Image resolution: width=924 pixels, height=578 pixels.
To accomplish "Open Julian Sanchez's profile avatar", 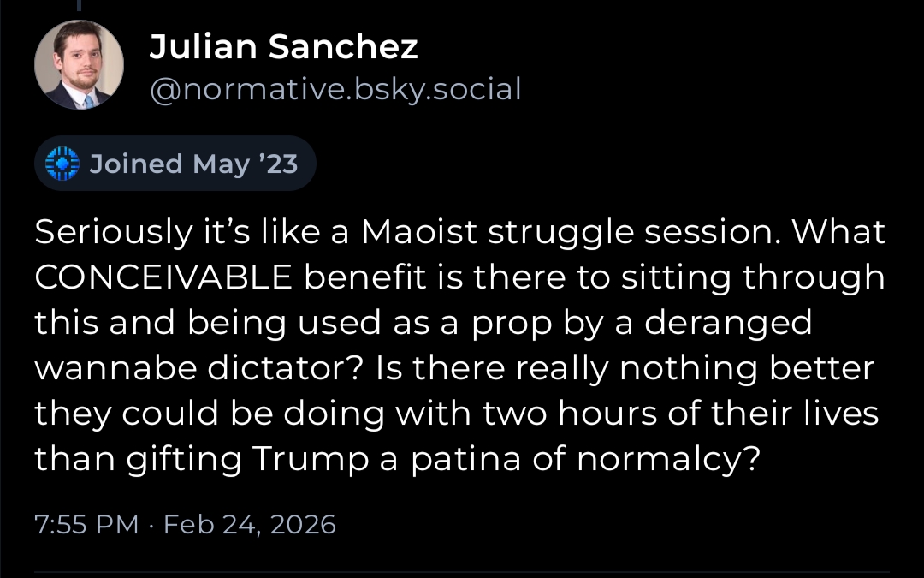I will coord(79,65).
